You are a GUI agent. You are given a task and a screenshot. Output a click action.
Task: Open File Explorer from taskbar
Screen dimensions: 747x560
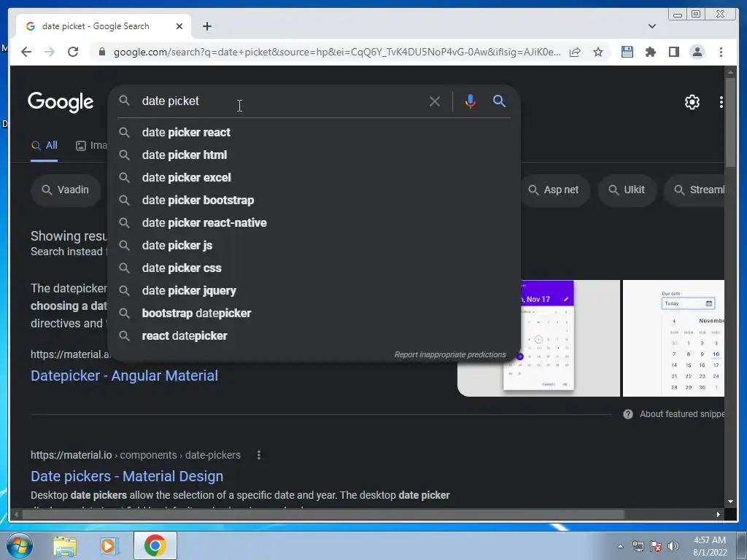coord(65,545)
